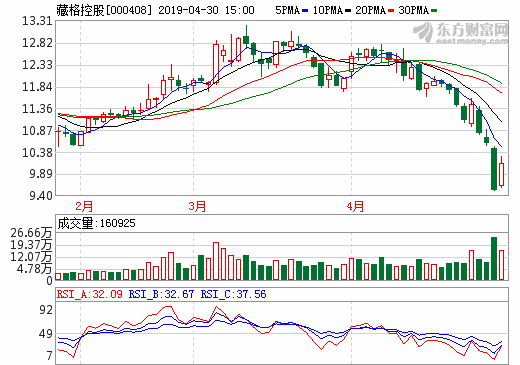Screen dimensions: 520x365
Task: Click the 49 RSI axis label
Action: pyautogui.click(x=46, y=334)
